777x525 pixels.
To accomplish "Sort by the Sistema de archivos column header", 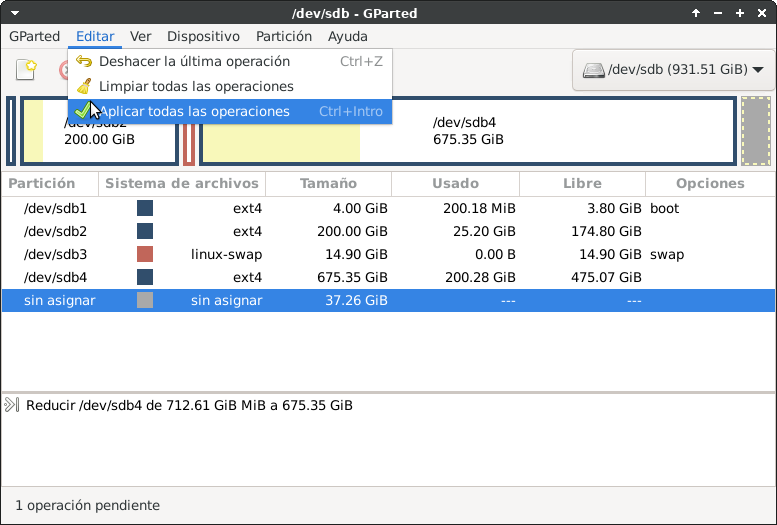I will point(182,183).
